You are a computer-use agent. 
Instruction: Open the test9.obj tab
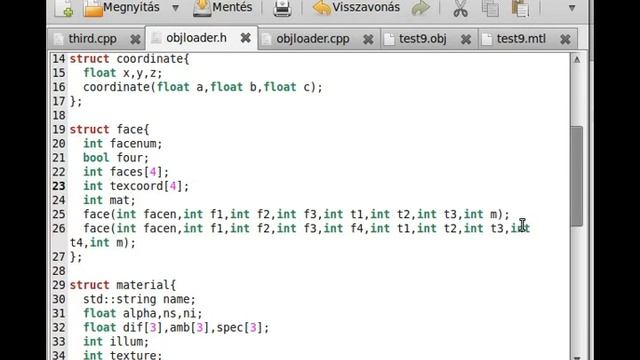(422, 39)
